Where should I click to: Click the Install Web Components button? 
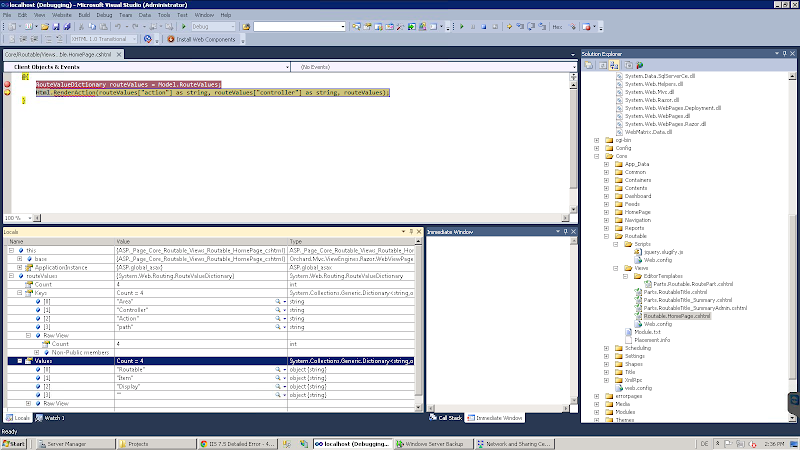click(202, 39)
